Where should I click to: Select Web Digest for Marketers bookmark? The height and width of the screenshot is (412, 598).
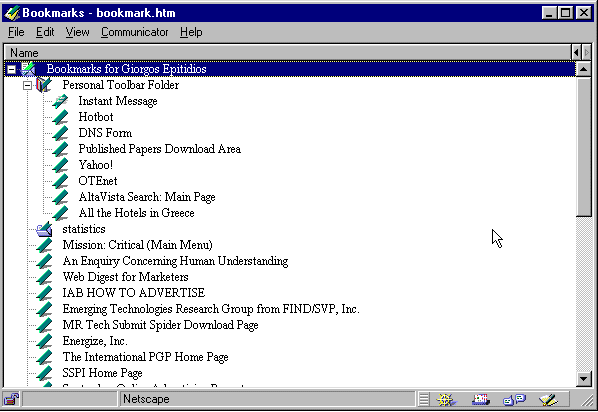click(x=125, y=277)
